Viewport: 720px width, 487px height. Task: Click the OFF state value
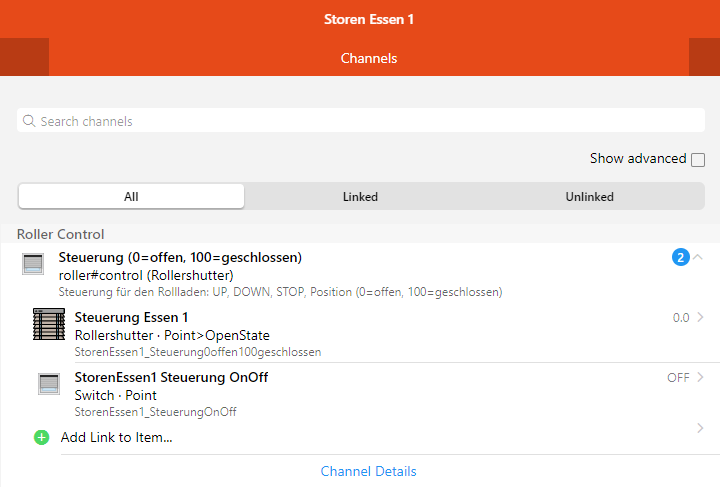678,378
